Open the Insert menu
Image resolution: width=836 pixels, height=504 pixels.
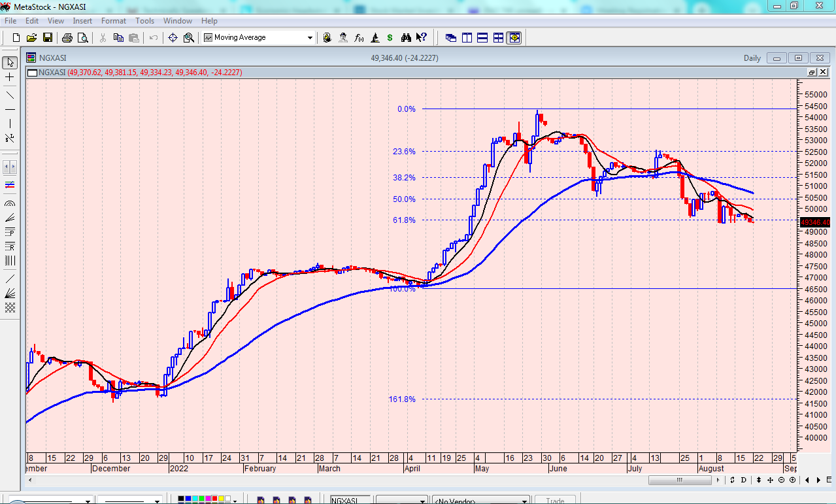click(82, 21)
